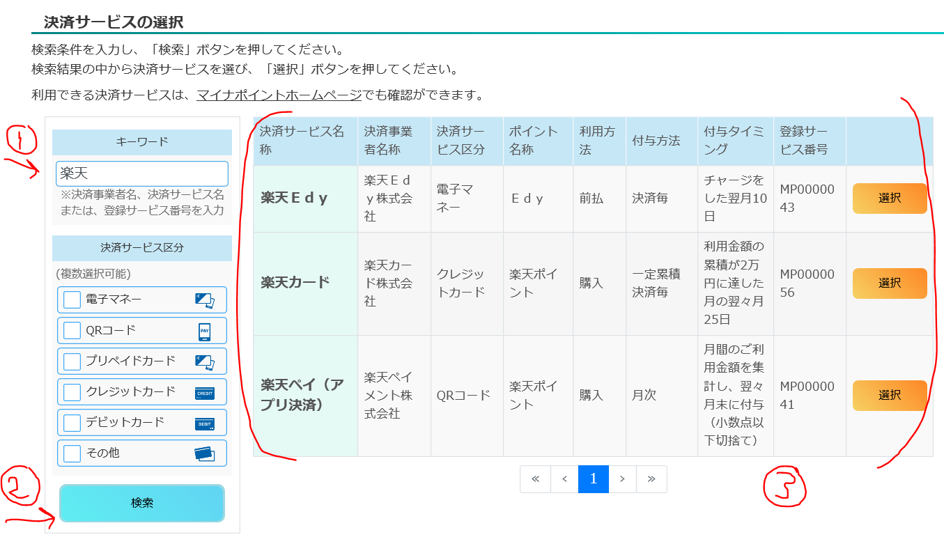Click the QRコード PAY phone icon

click(x=204, y=331)
